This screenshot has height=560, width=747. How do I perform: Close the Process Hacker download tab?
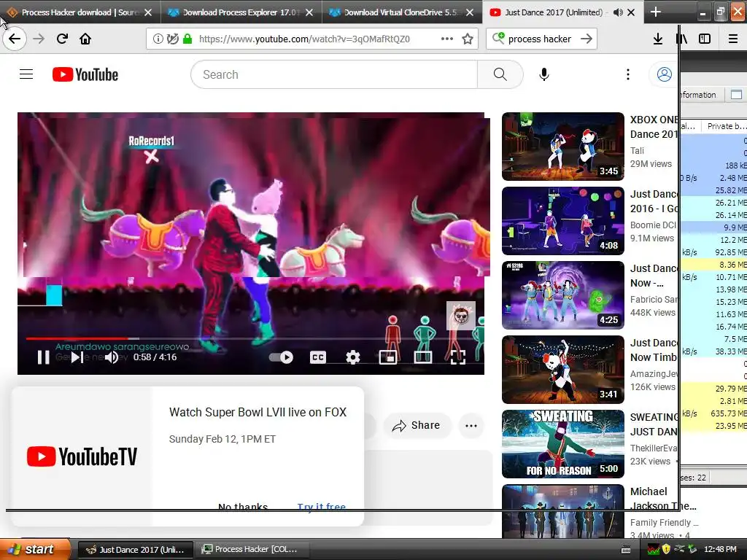point(148,12)
